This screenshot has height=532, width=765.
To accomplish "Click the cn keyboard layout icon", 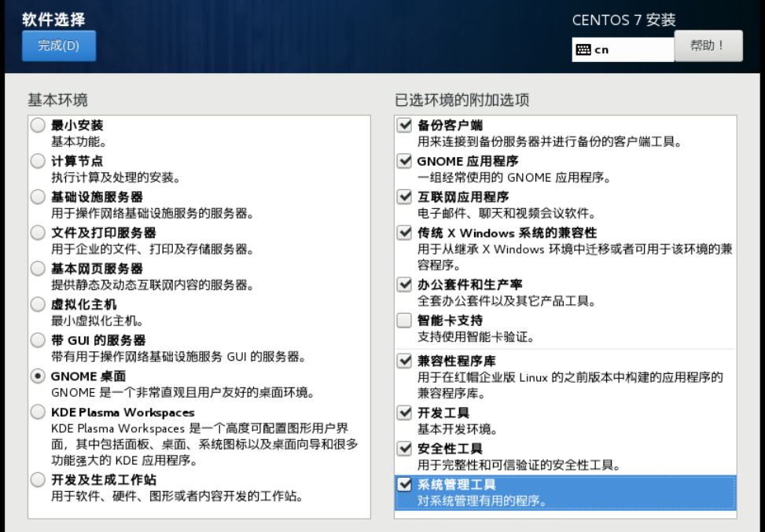I will pos(583,50).
